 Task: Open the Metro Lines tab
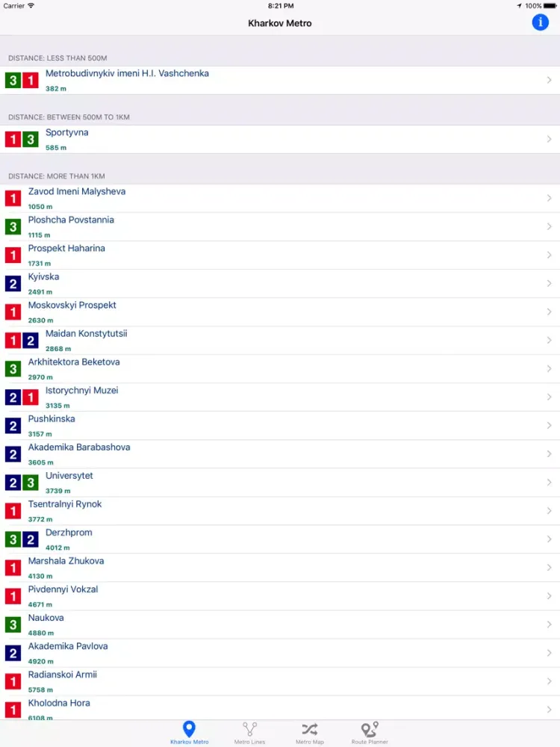249,732
